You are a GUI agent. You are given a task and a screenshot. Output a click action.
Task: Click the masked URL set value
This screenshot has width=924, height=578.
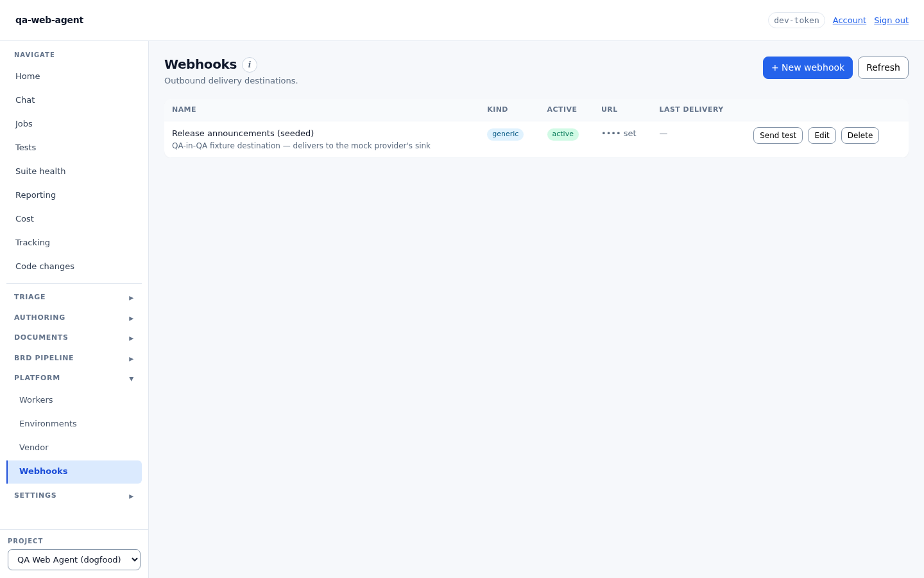pyautogui.click(x=619, y=134)
